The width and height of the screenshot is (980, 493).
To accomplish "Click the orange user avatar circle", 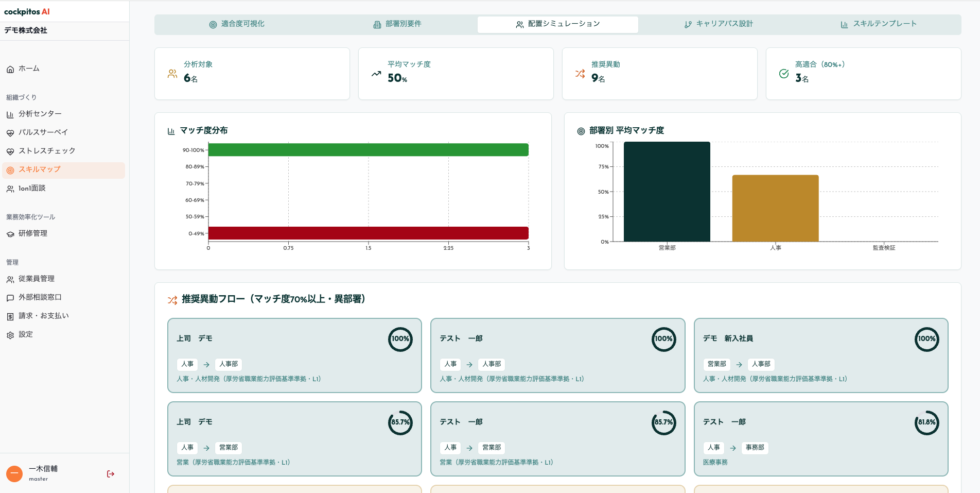I will [14, 473].
